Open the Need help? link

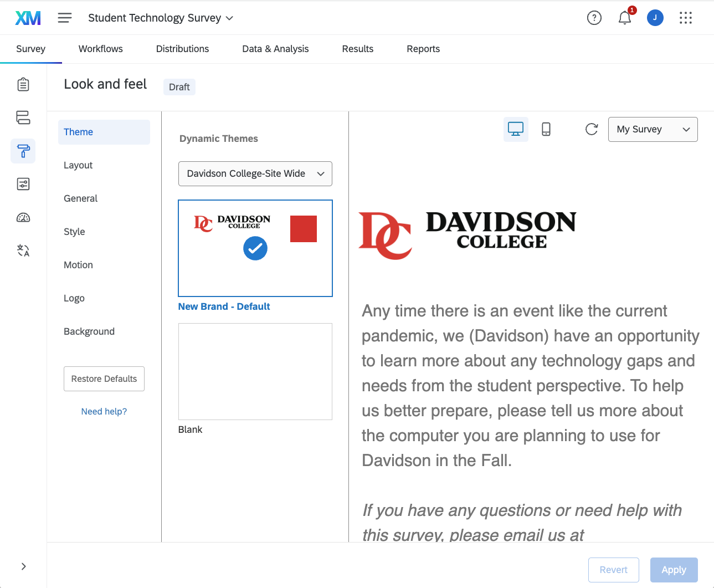click(x=104, y=411)
